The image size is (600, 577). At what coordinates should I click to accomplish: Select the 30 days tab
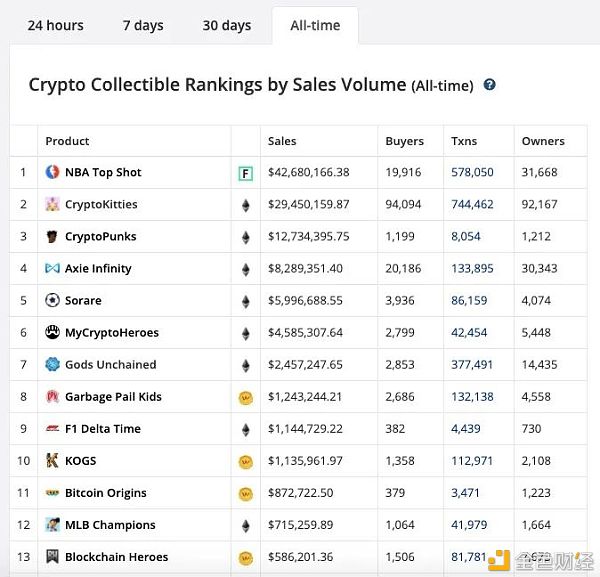(226, 25)
